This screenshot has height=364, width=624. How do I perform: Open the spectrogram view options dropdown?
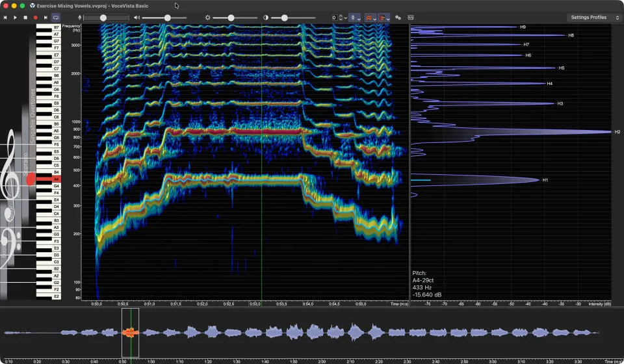374,18
